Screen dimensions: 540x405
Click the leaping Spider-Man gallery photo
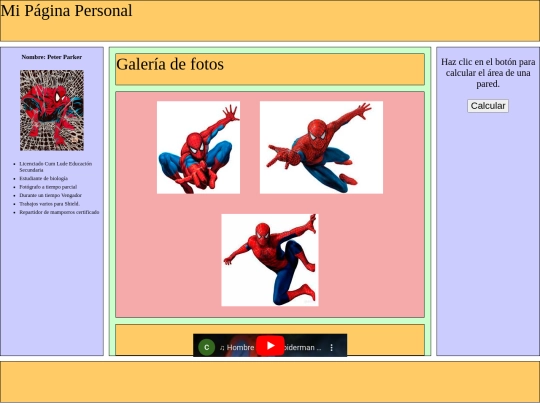tap(270, 260)
